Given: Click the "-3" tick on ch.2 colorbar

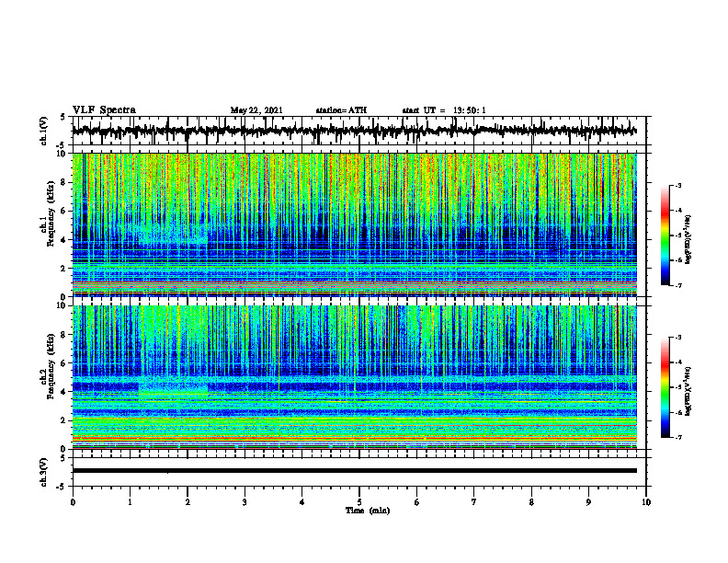Looking at the screenshot, I should [x=678, y=338].
